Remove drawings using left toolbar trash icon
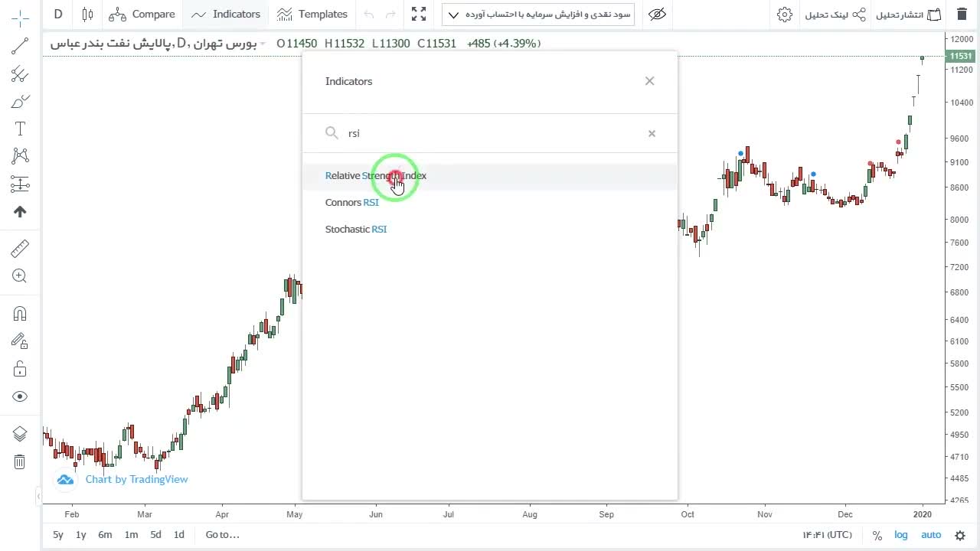This screenshot has width=980, height=551. (x=20, y=461)
